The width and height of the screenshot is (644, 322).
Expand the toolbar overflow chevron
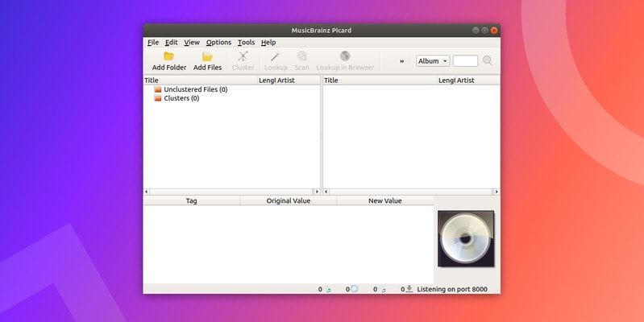point(401,61)
